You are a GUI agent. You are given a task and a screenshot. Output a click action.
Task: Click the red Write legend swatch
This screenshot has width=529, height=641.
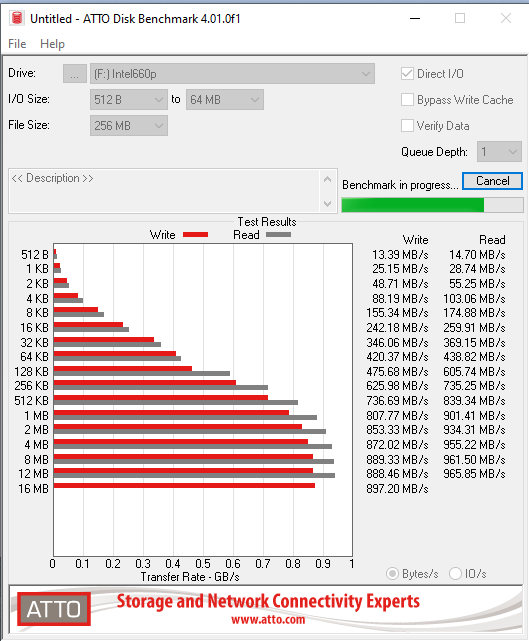[195, 235]
